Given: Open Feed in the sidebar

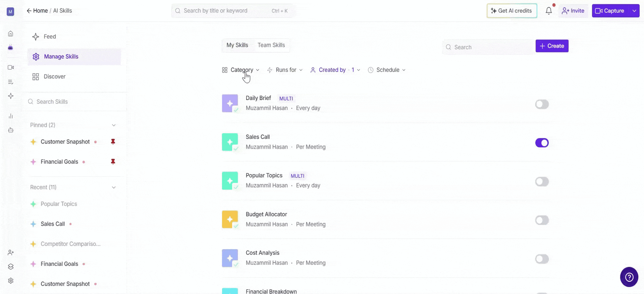Looking at the screenshot, I should click(74, 36).
